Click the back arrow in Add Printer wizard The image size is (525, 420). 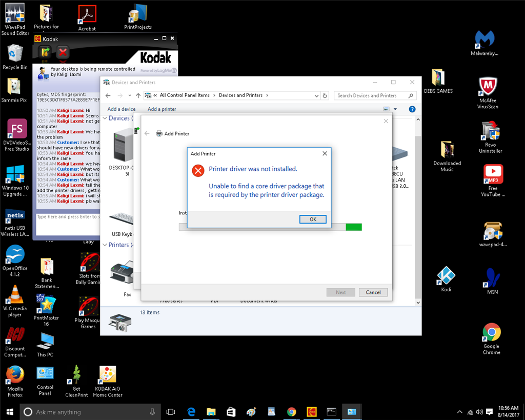tap(147, 133)
